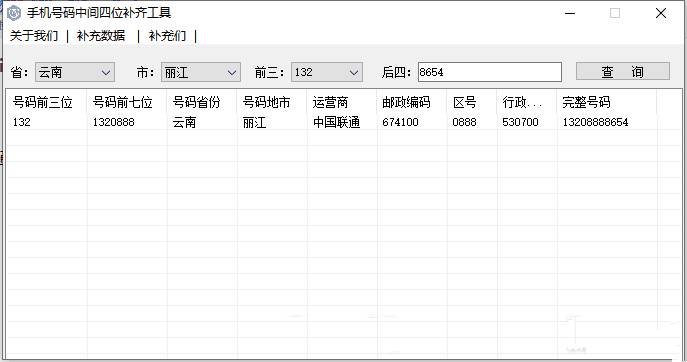Select the 中国联通 cell
687x362 pixels.
[336, 122]
